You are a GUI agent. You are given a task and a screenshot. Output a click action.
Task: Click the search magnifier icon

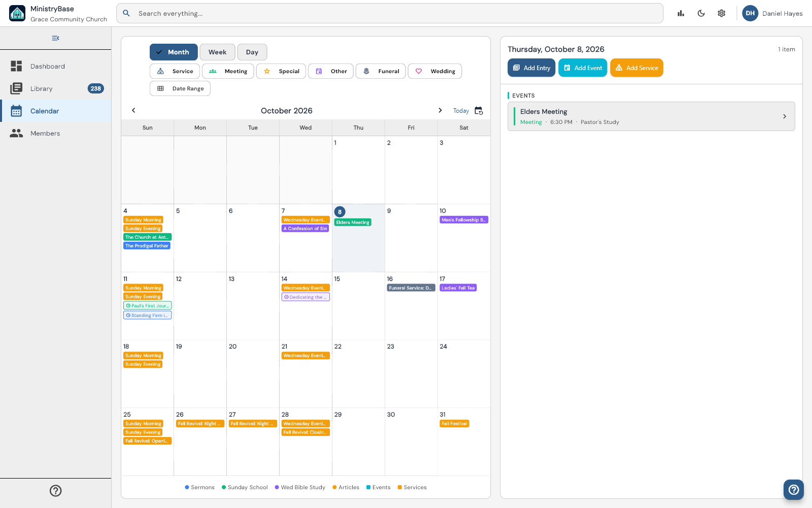pyautogui.click(x=126, y=13)
